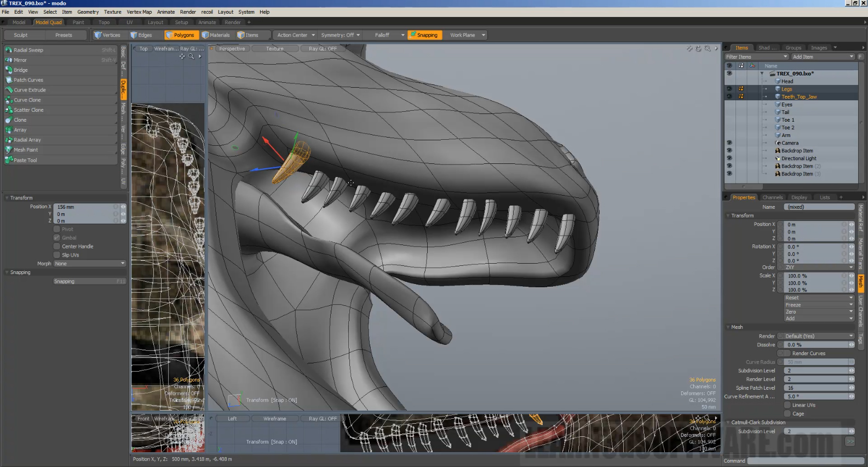868x467 pixels.
Task: Click the Add Item button
Action: point(823,57)
